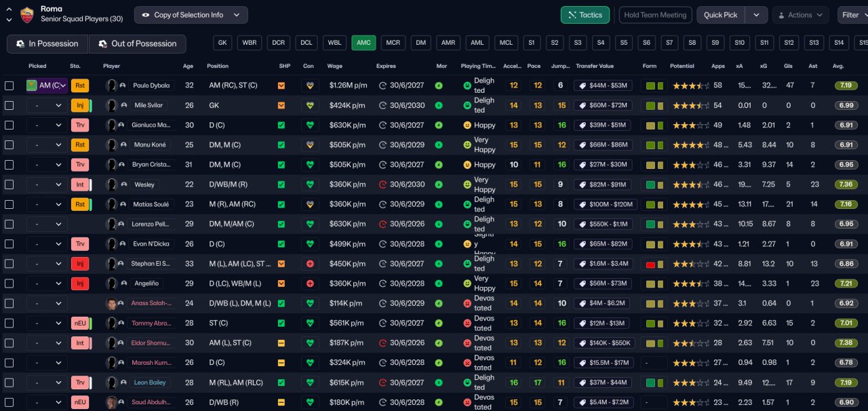Open the Actions dropdown
Image resolution: width=868 pixels, height=411 pixels.
[800, 15]
